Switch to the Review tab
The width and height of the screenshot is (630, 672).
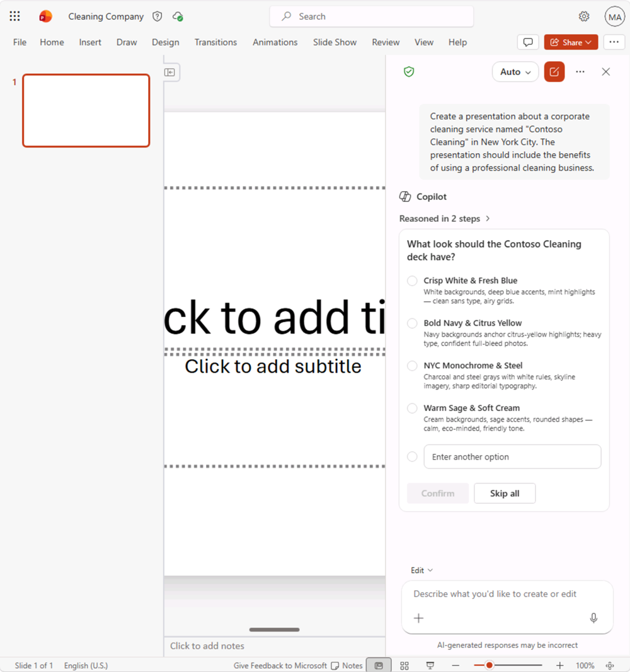click(x=386, y=42)
